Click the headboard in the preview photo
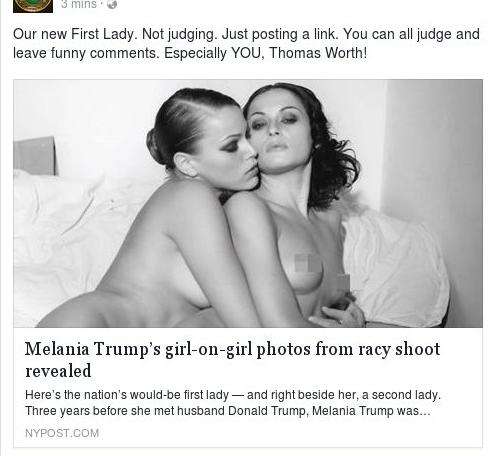The height and width of the screenshot is (456, 493). pos(34,156)
